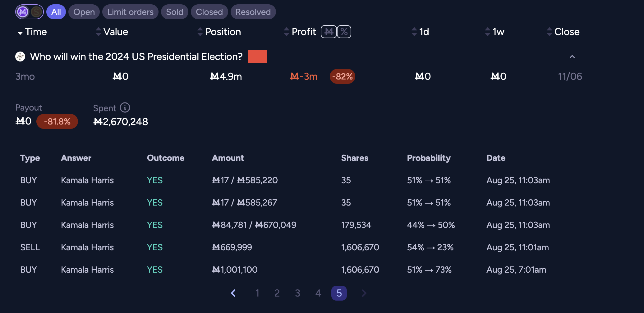This screenshot has height=313, width=644.
Task: Sort by 1d change column
Action: click(420, 32)
